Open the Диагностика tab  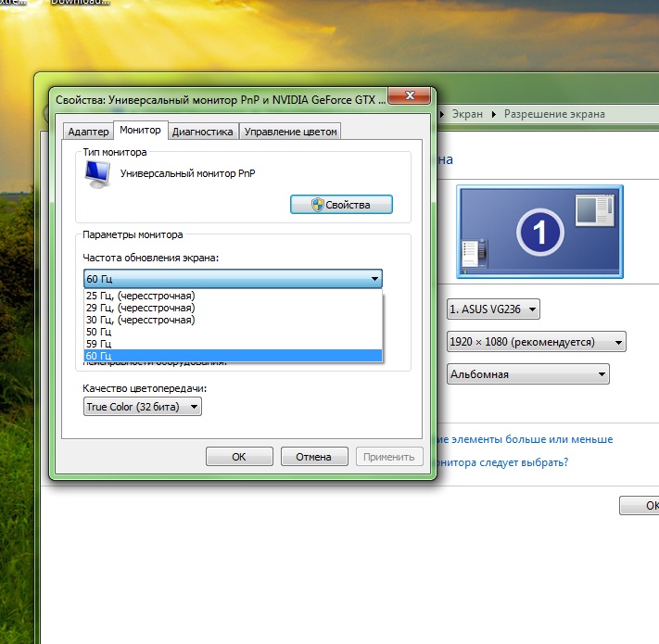(202, 132)
